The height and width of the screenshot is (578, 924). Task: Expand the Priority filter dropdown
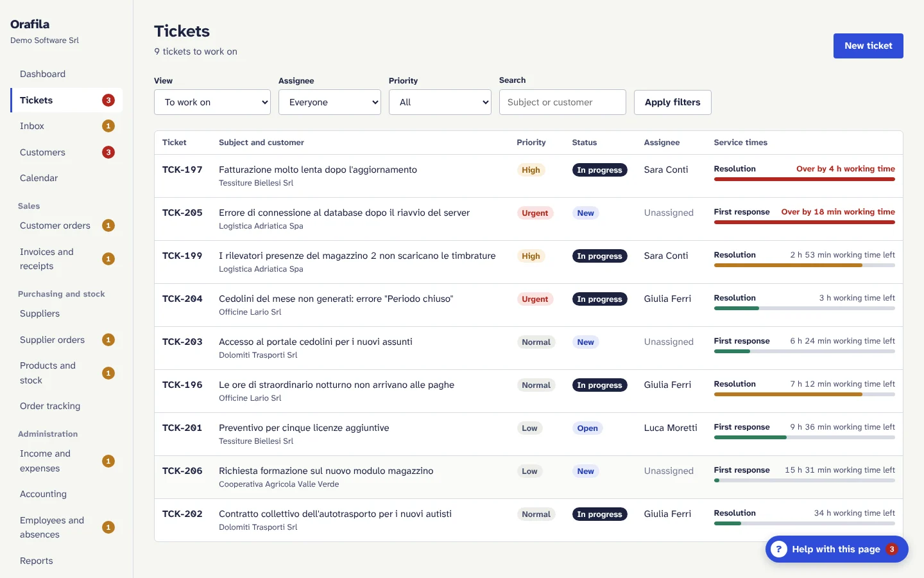[x=440, y=102]
